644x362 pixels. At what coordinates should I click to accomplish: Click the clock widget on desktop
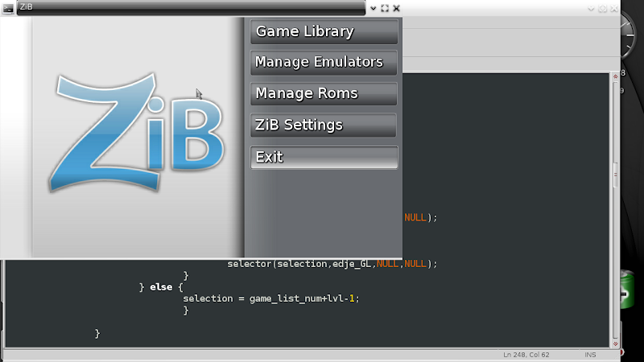pyautogui.click(x=628, y=35)
